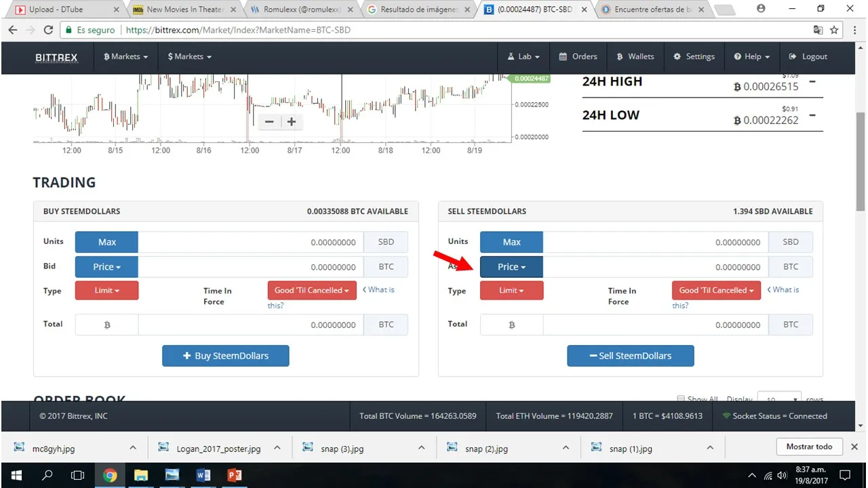Open the Limit type dropdown in the Sell panel
The image size is (868, 488).
click(x=511, y=290)
